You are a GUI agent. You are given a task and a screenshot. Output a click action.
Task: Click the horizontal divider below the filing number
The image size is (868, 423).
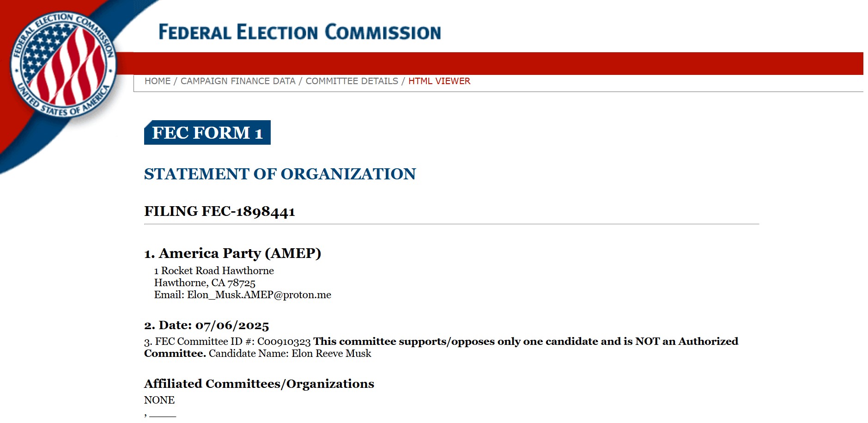point(416,224)
